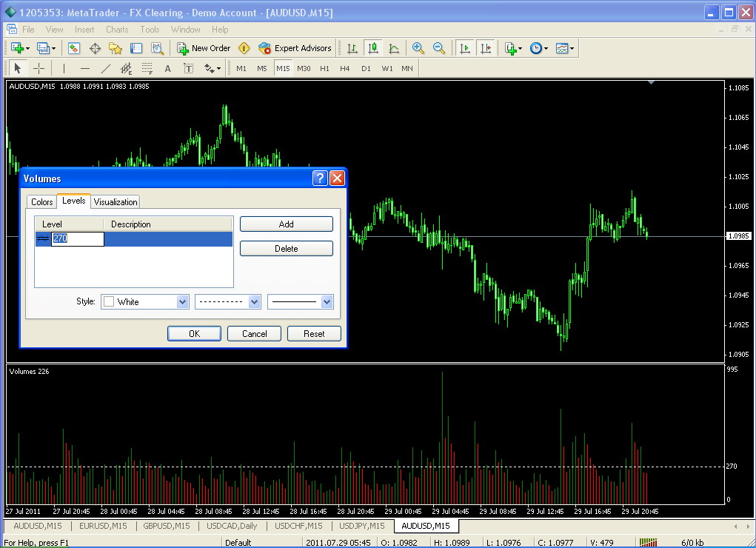Confirm the dialog with OK
The height and width of the screenshot is (548, 756).
(x=194, y=334)
